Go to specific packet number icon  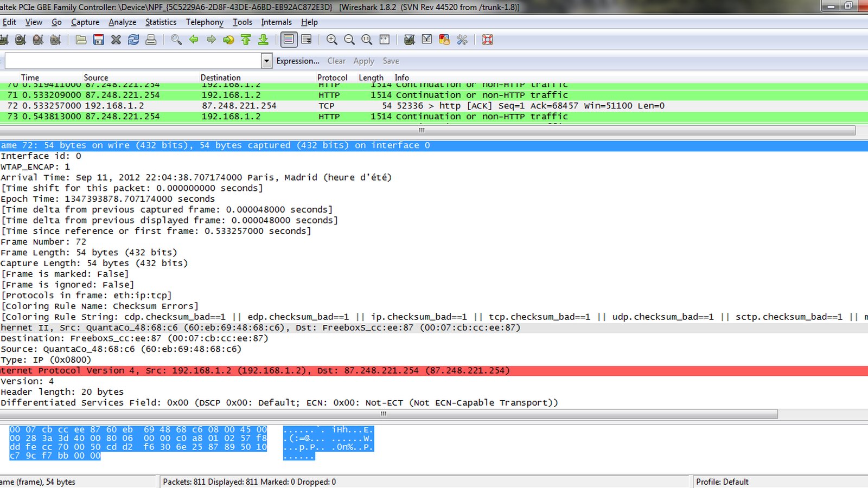coord(228,40)
